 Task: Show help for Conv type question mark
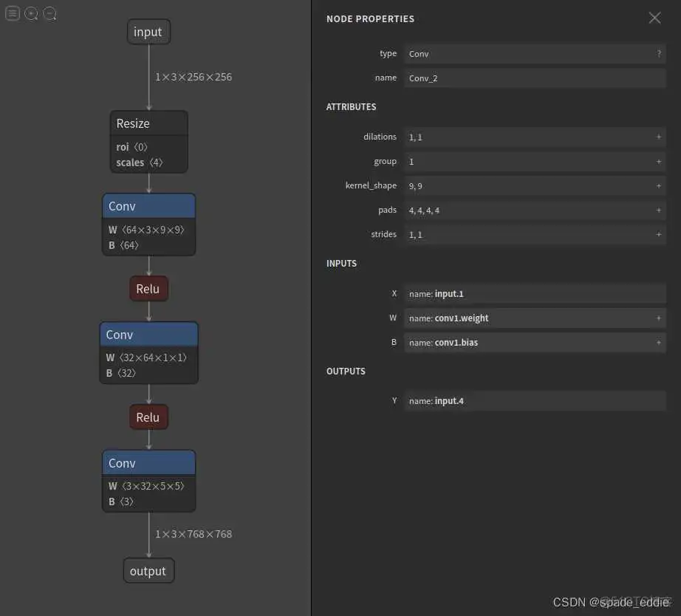click(658, 53)
